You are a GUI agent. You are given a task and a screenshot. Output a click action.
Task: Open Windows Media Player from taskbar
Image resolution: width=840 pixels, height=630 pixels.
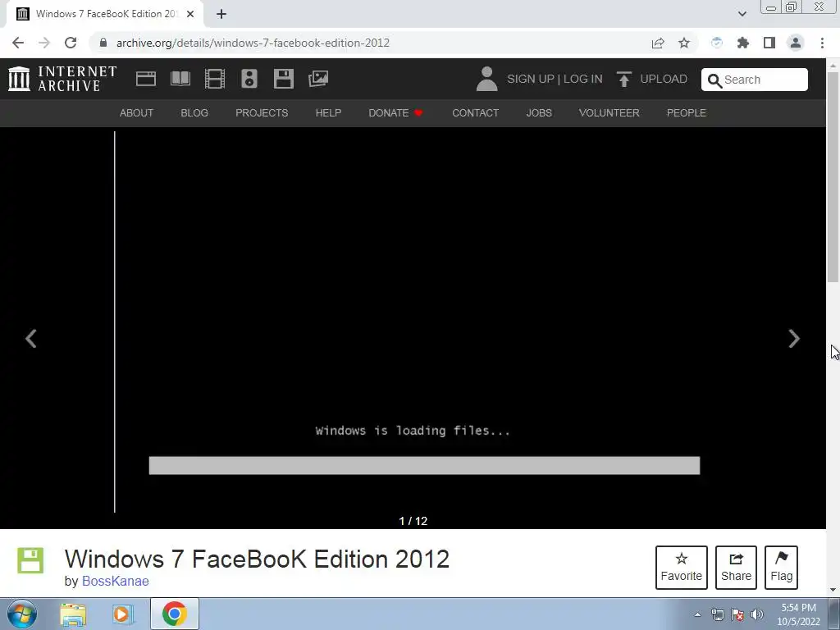coord(122,614)
